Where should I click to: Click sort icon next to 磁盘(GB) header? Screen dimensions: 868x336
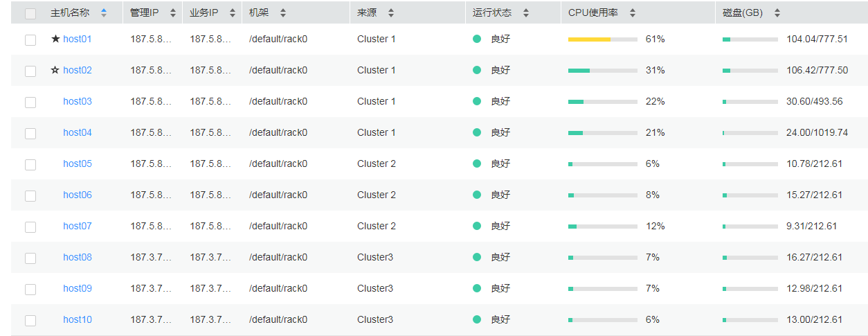777,13
